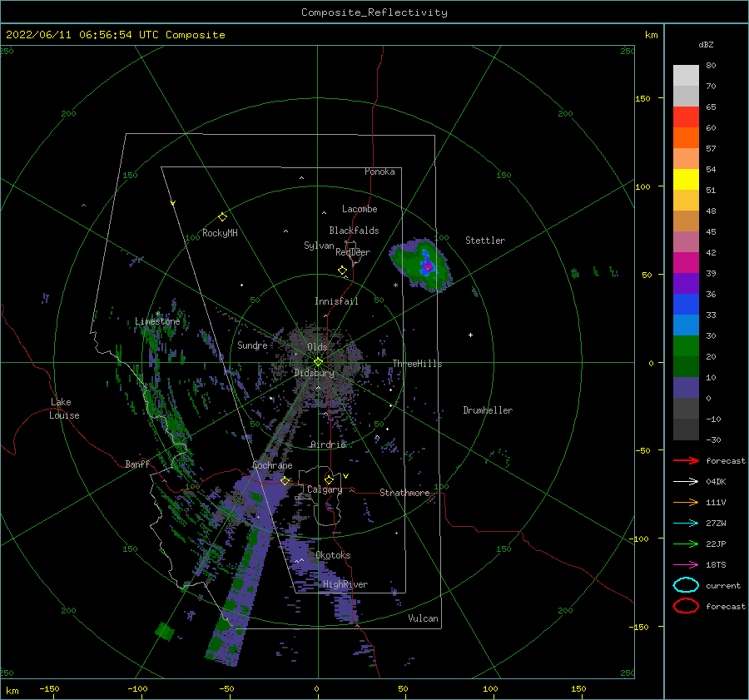Click the red forecast arrow in the legend
The image size is (749, 700).
[x=686, y=460]
